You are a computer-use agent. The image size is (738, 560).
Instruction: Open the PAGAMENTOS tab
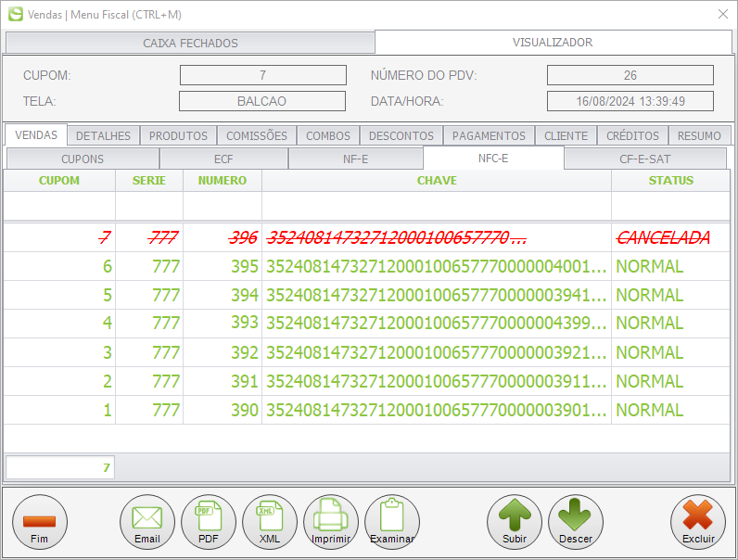489,136
